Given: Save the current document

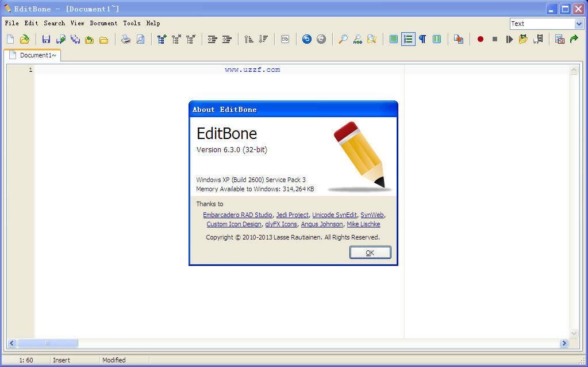Looking at the screenshot, I should [46, 39].
